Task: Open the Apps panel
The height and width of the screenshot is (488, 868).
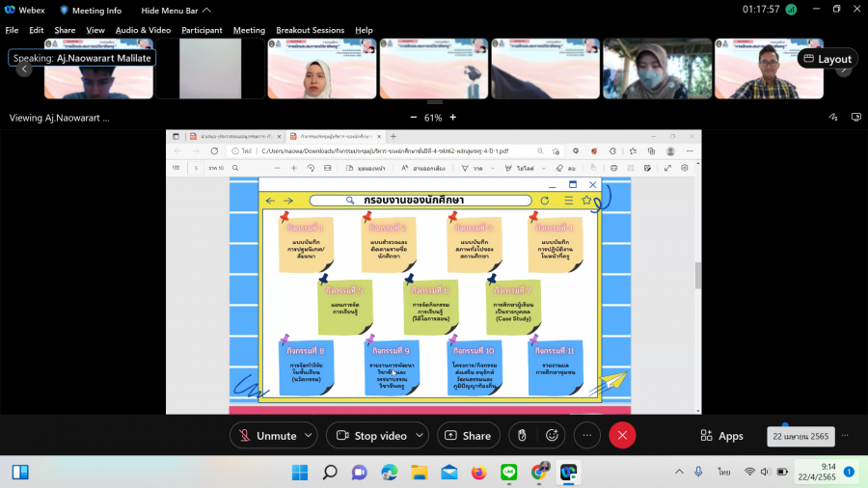Action: (x=719, y=436)
